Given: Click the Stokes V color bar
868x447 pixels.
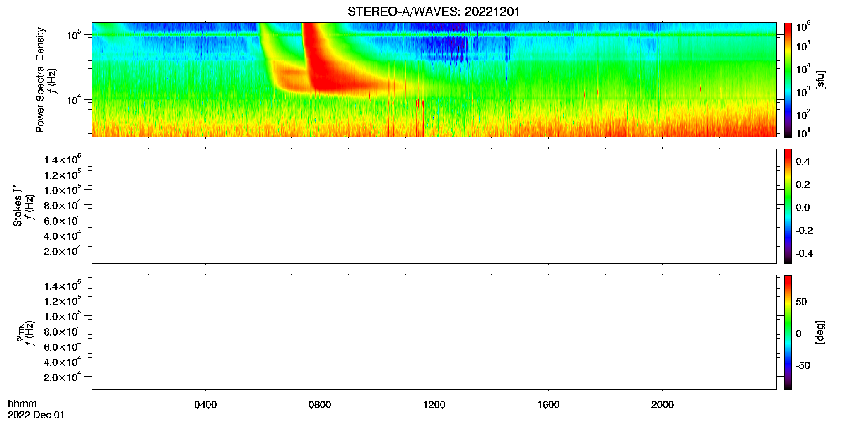Looking at the screenshot, I should 788,206.
